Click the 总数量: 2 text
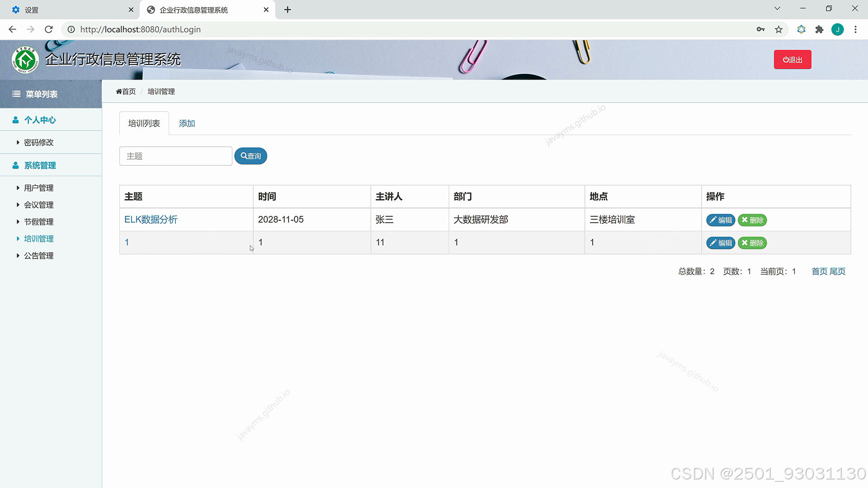The height and width of the screenshot is (488, 868). click(x=696, y=271)
